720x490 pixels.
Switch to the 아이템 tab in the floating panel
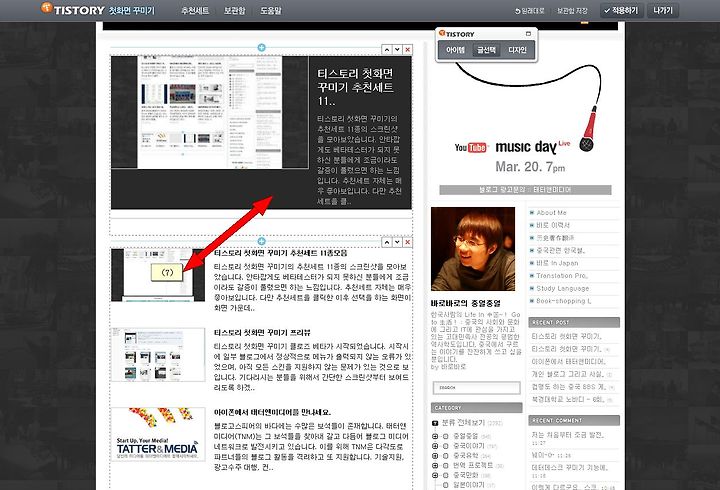pos(456,50)
